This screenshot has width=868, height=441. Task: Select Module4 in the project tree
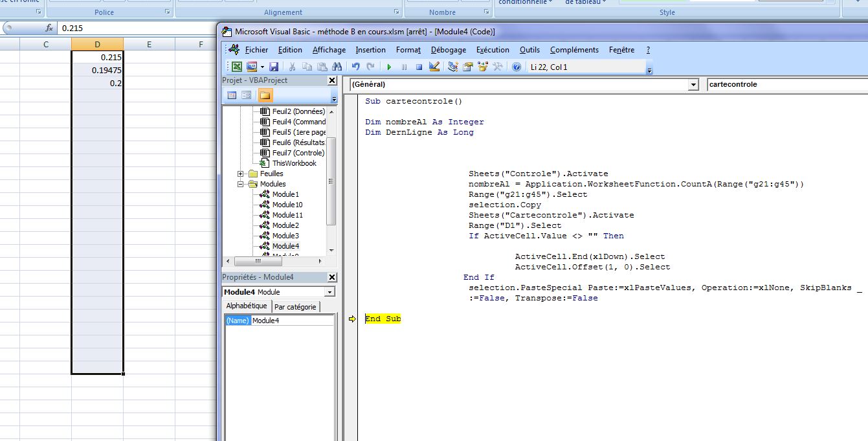point(285,246)
